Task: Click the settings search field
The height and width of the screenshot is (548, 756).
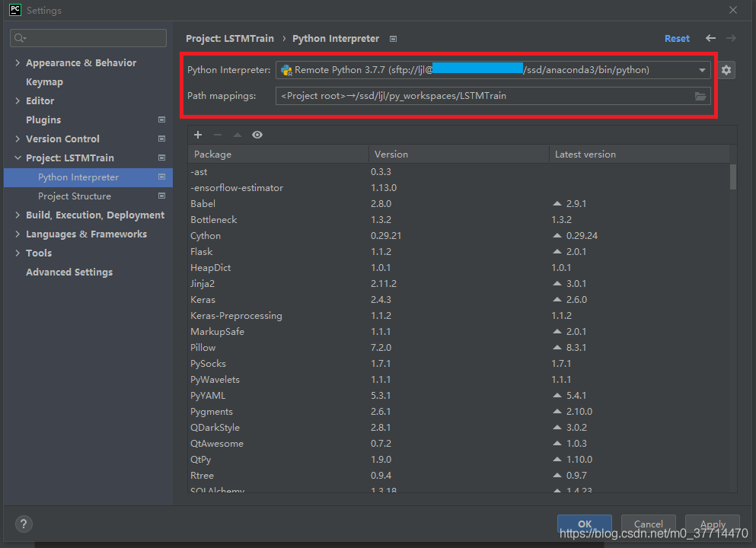Action: click(x=88, y=37)
